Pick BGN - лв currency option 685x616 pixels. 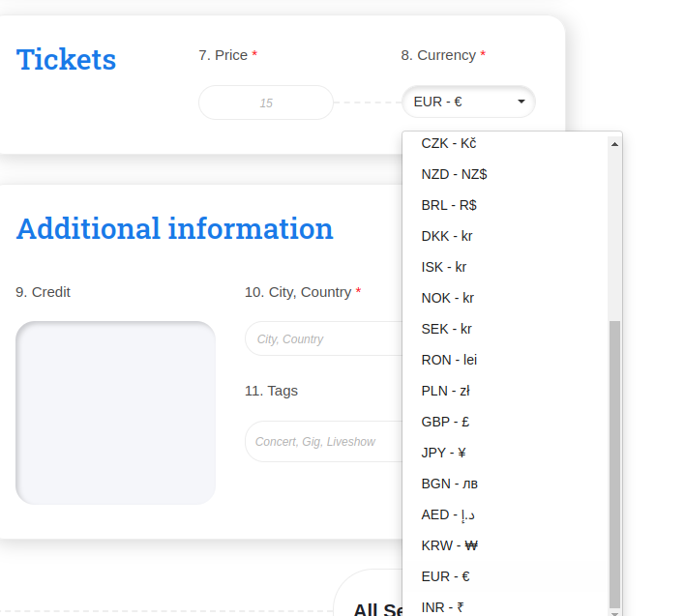tap(449, 484)
